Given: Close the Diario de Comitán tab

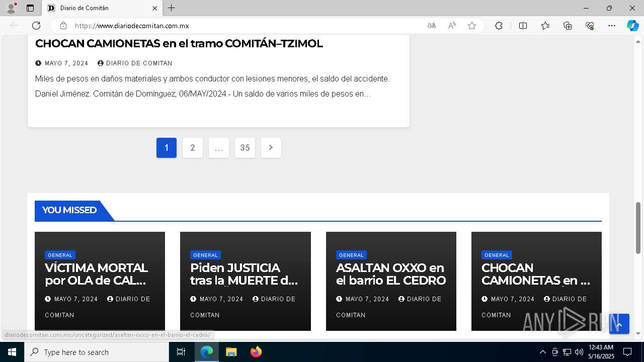Looking at the screenshot, I should coord(154,8).
